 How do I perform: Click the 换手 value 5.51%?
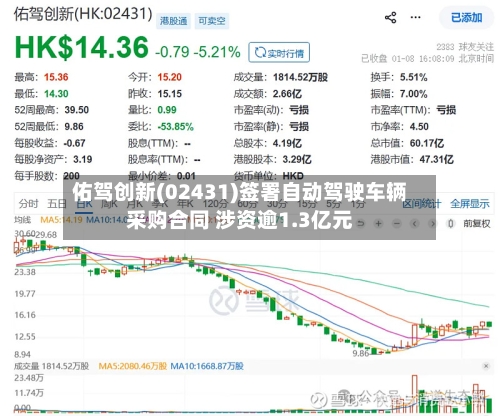coord(414,77)
